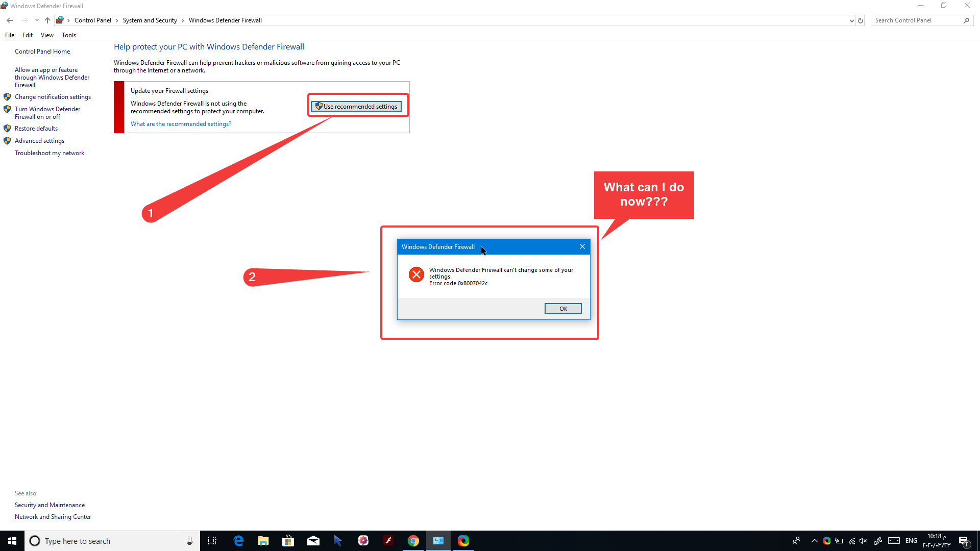The image size is (980, 551).
Task: Click the search magnifier icon
Action: 966,20
